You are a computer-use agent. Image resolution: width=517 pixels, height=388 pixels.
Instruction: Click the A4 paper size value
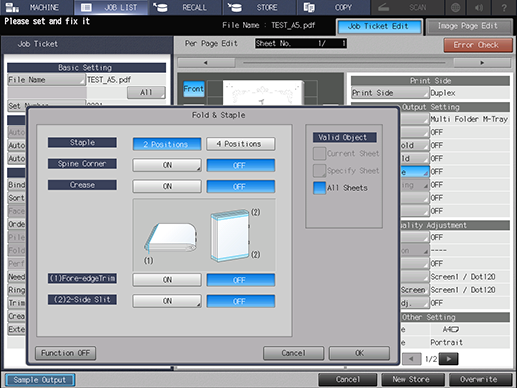(451, 330)
